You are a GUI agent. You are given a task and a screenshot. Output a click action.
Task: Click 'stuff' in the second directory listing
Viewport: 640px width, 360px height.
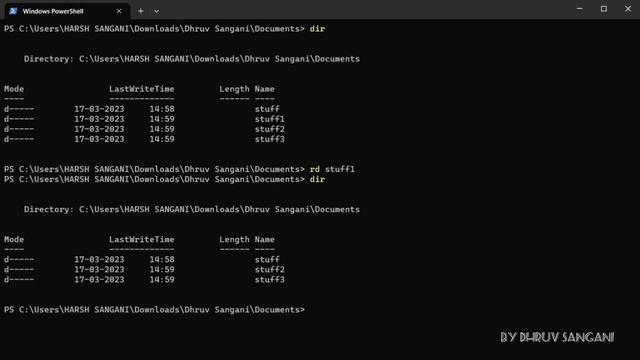267,259
